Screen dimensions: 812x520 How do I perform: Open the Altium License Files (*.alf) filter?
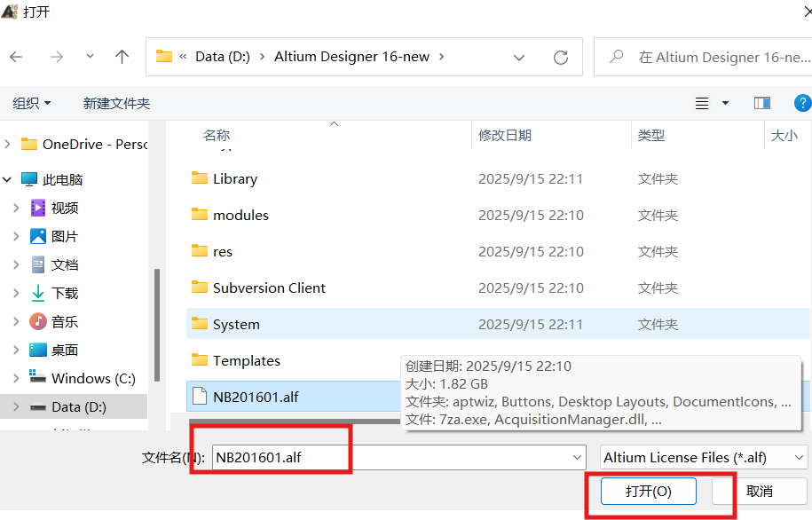(x=703, y=457)
